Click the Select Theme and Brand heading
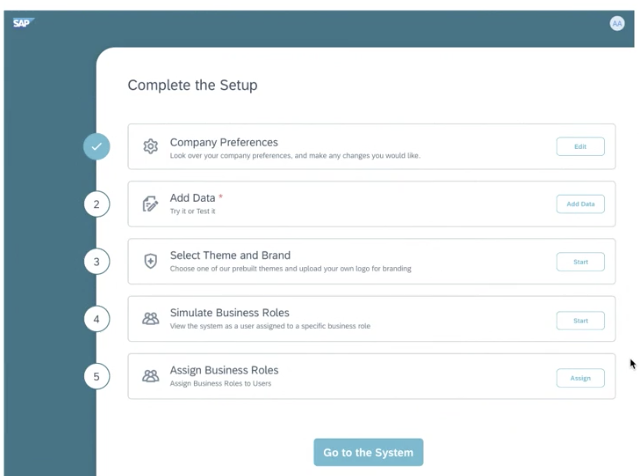 230,255
